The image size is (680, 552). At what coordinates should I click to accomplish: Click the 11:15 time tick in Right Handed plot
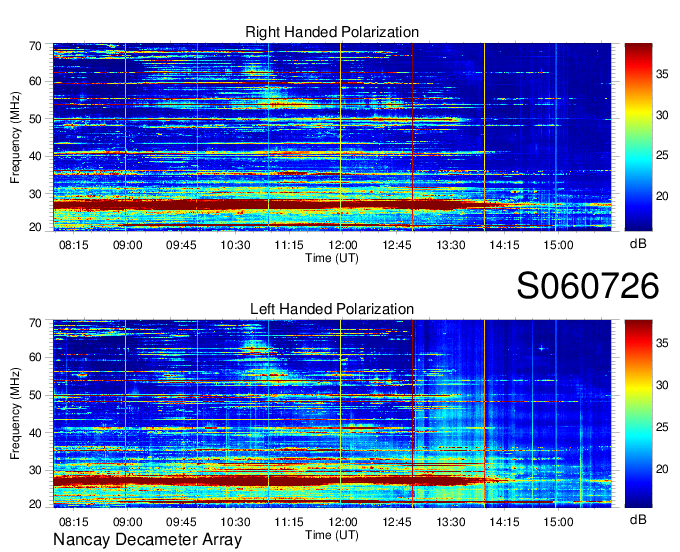(x=289, y=245)
